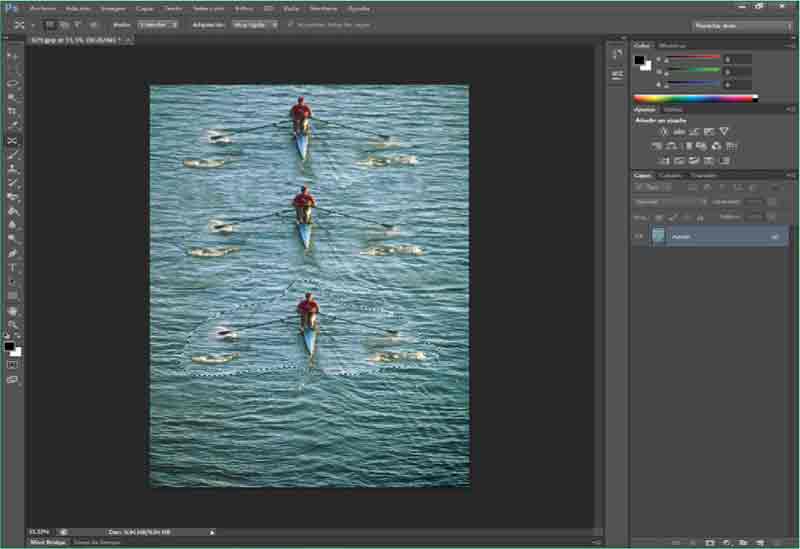This screenshot has height=549, width=800.
Task: Click the Brightness/Contrast adjustment icon
Action: [663, 131]
